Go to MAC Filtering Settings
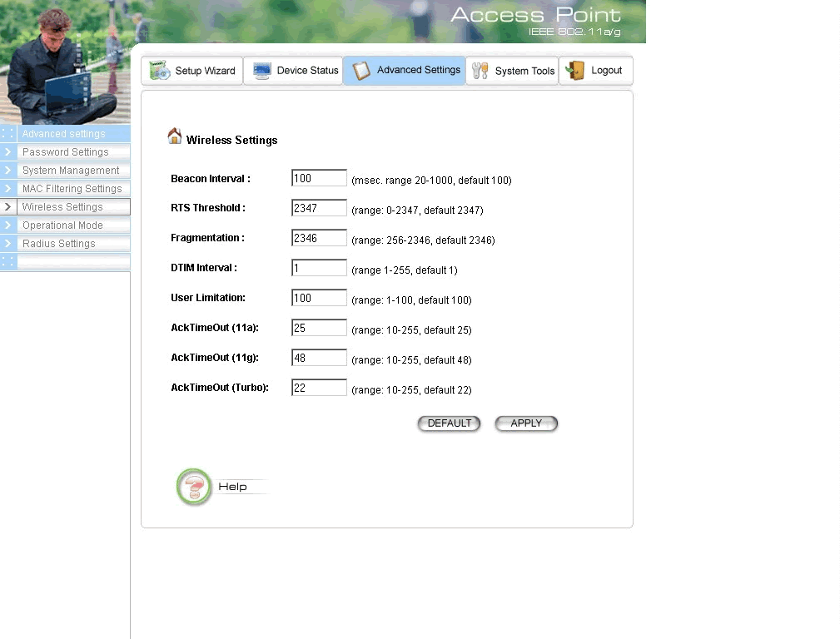This screenshot has width=840, height=639. tap(73, 189)
